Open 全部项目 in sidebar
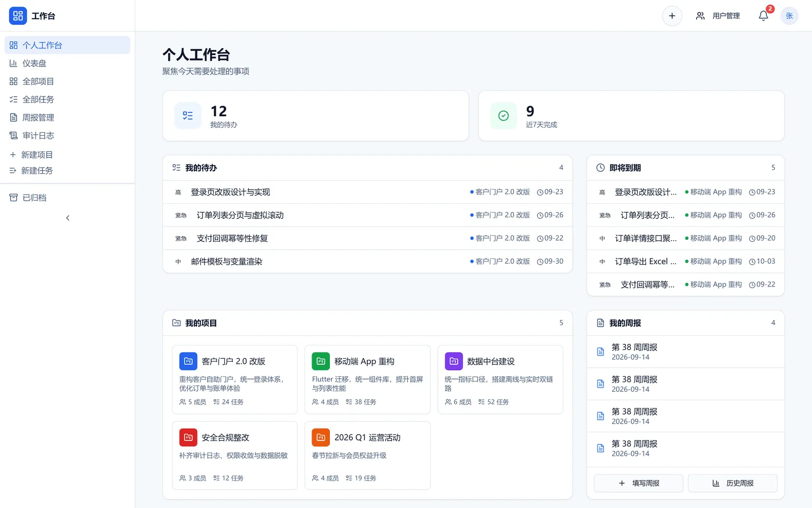This screenshot has width=812, height=508. coord(67,81)
